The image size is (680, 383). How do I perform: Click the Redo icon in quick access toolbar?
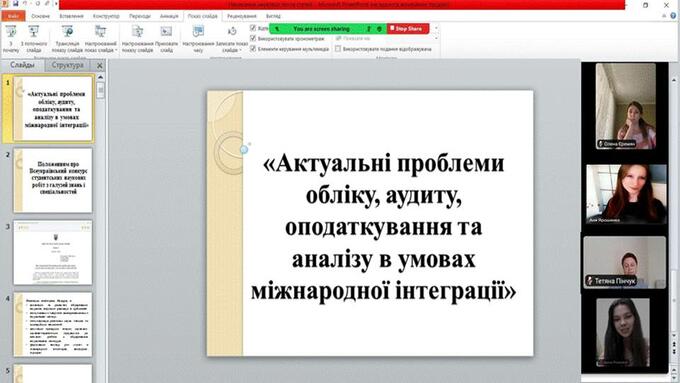tap(38, 4)
